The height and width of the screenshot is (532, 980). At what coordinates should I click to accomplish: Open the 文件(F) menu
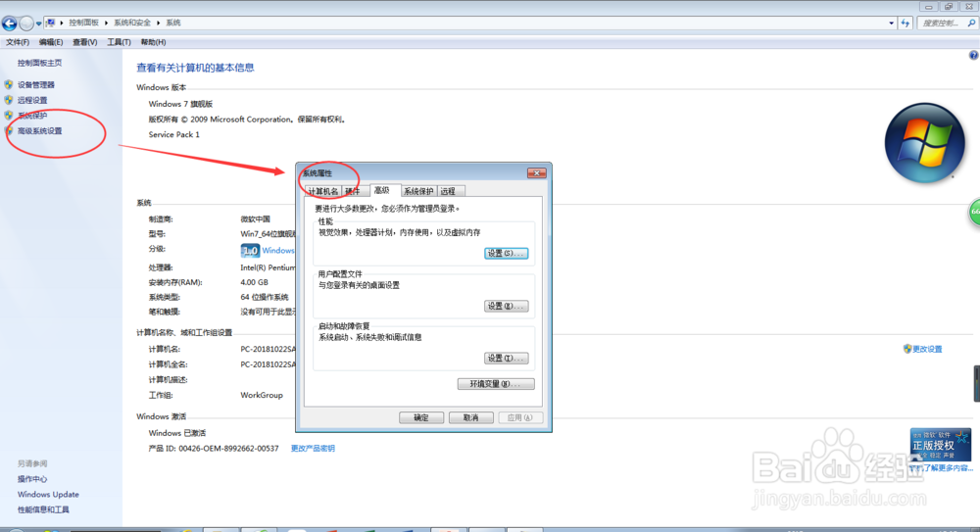[x=18, y=42]
